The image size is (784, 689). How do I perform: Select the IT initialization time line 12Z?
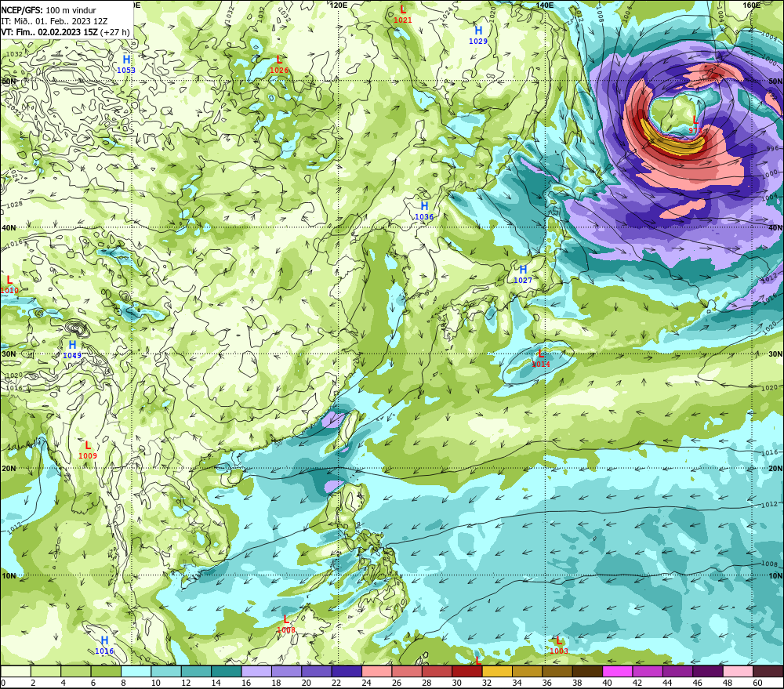[x=54, y=21]
